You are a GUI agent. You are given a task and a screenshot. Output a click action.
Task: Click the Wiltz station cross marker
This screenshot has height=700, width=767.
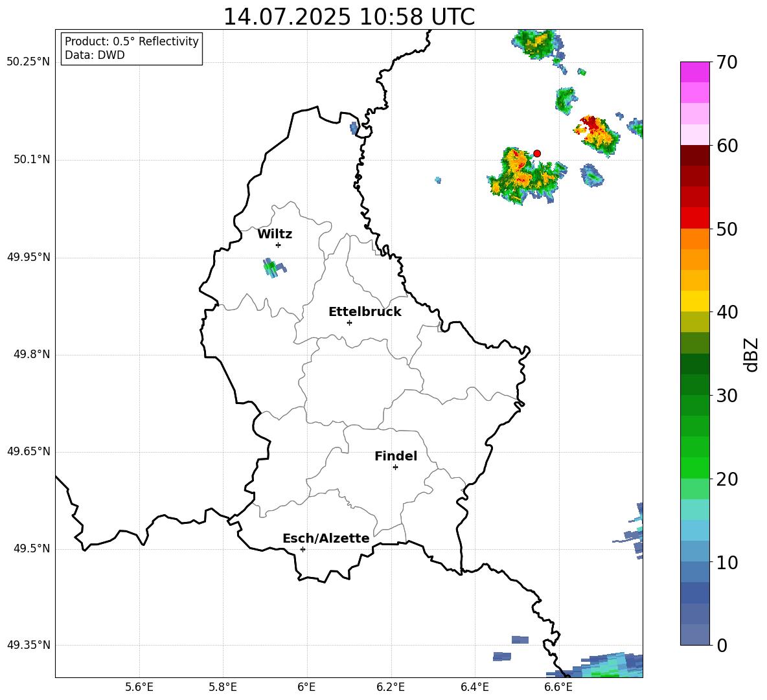pos(279,245)
